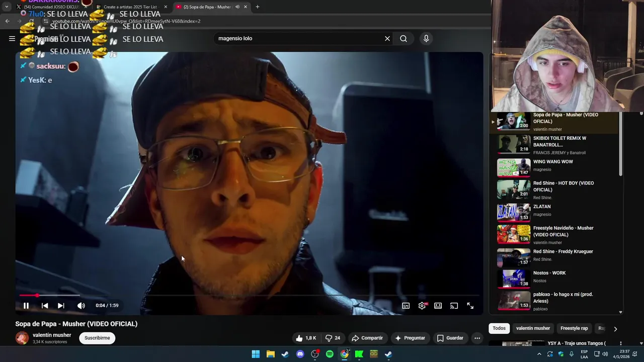This screenshot has width=644, height=362.
Task: Click the Compartir share button
Action: pos(367,338)
